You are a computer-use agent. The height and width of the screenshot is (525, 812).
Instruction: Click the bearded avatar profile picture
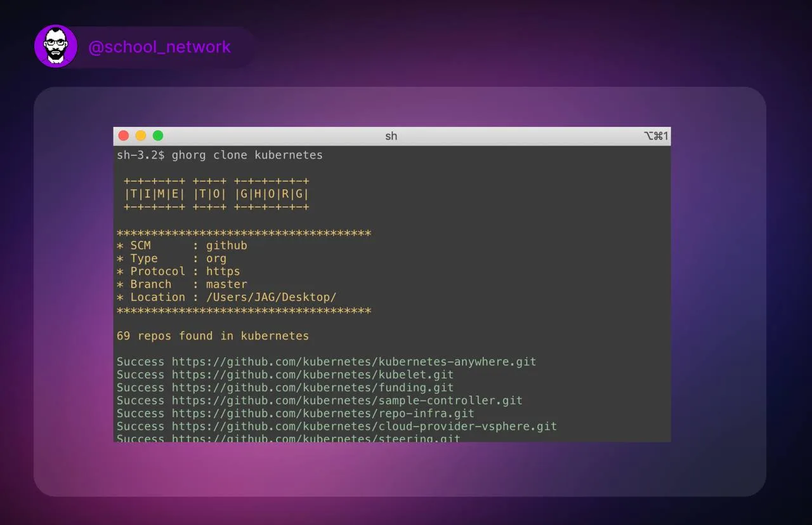tap(56, 46)
